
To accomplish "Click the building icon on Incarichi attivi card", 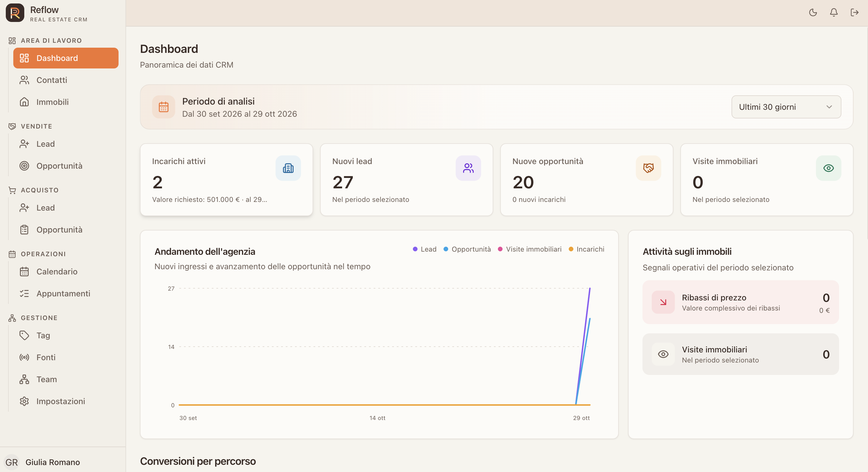I will coord(288,168).
